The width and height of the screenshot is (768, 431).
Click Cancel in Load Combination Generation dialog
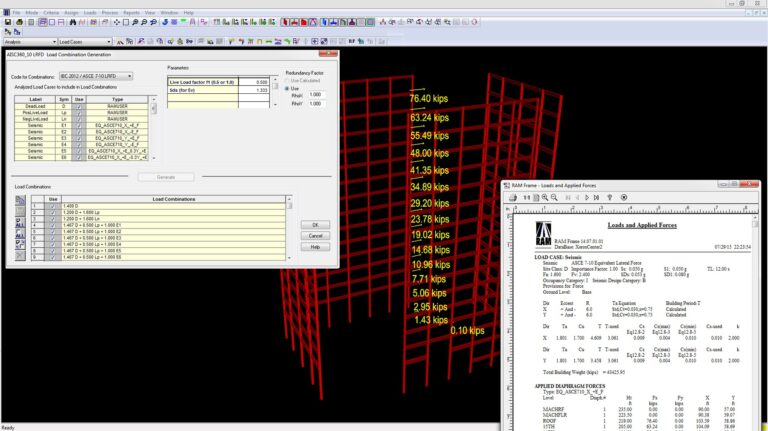(315, 236)
